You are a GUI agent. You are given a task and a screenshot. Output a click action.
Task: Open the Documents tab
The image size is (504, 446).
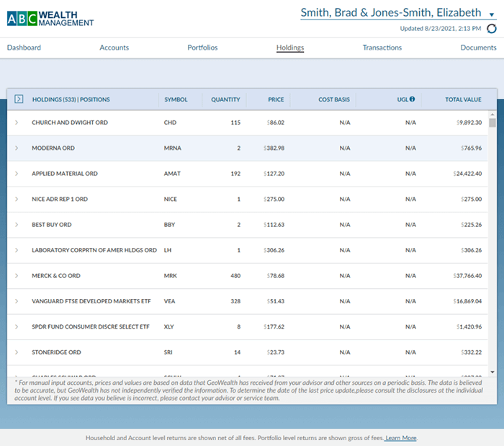coord(478,48)
